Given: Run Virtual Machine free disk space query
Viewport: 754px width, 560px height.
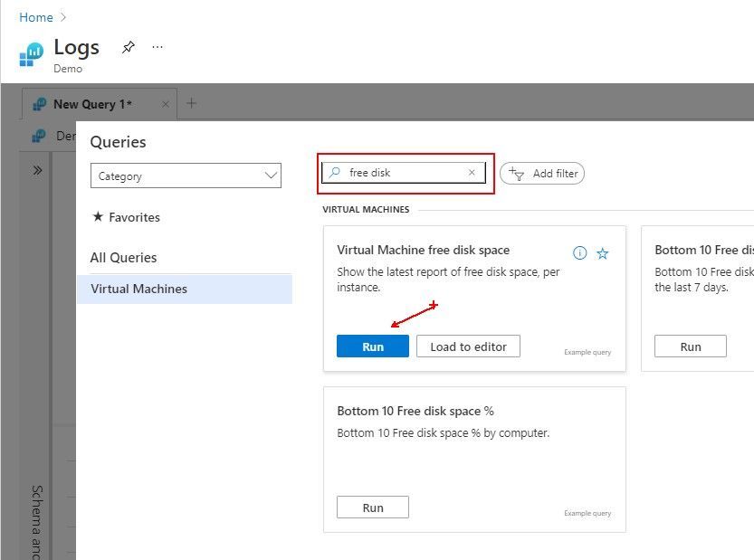Looking at the screenshot, I should click(373, 346).
